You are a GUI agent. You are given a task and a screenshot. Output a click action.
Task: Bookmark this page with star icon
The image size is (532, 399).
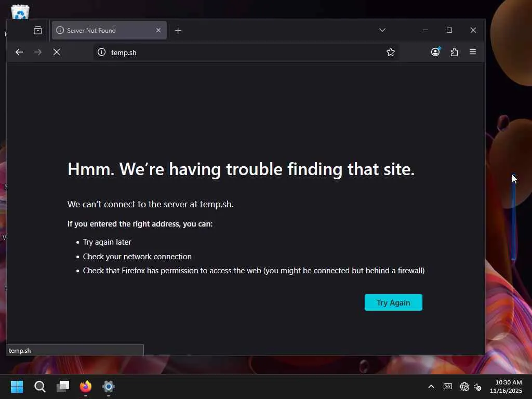pyautogui.click(x=391, y=52)
